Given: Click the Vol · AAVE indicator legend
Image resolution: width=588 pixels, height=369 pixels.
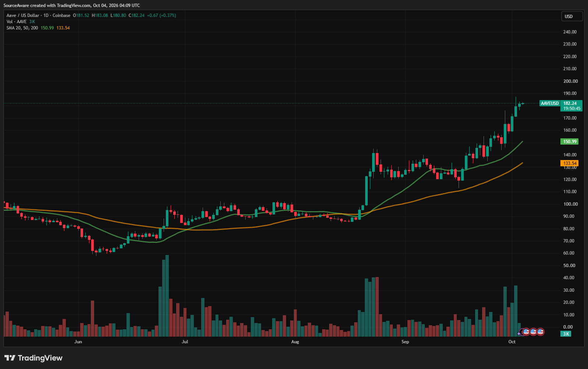Looking at the screenshot, I should [x=17, y=22].
